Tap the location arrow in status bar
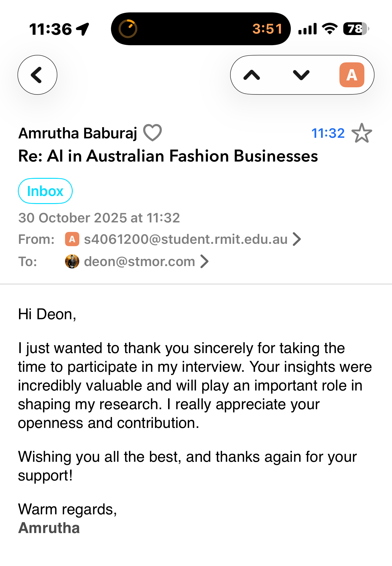The height and width of the screenshot is (566, 392). 83,29
